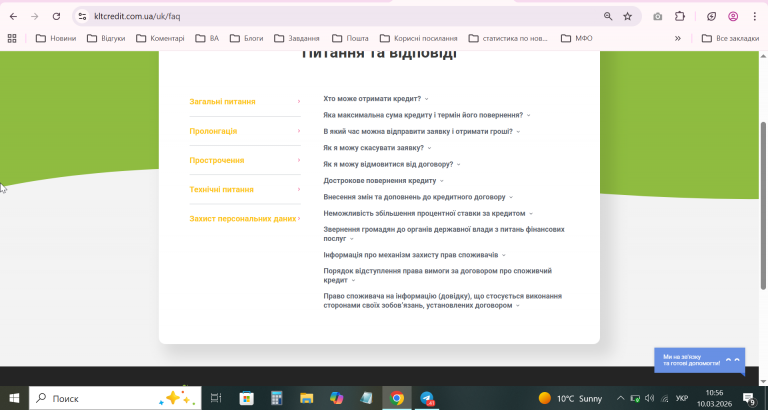Open the Новини bookmarks folder
The height and width of the screenshot is (410, 768).
coord(56,38)
